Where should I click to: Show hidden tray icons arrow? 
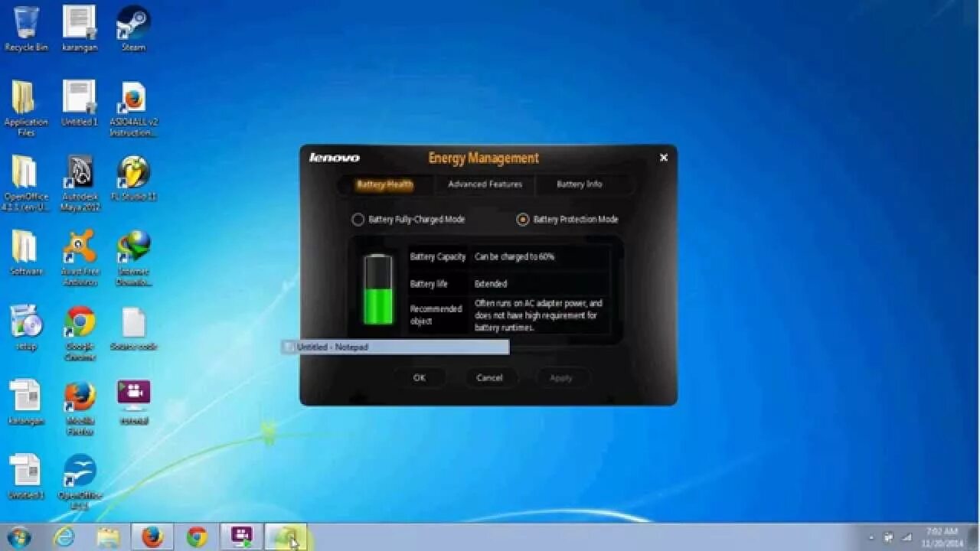pyautogui.click(x=871, y=538)
